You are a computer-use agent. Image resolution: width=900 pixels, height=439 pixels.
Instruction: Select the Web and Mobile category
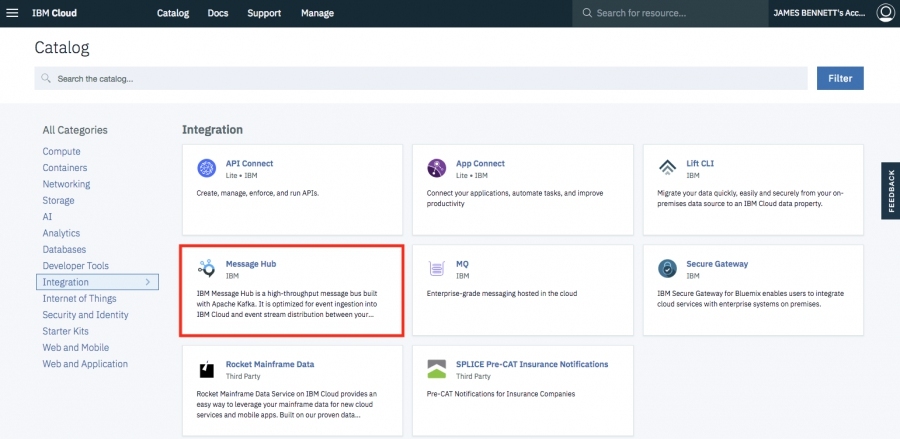click(76, 348)
